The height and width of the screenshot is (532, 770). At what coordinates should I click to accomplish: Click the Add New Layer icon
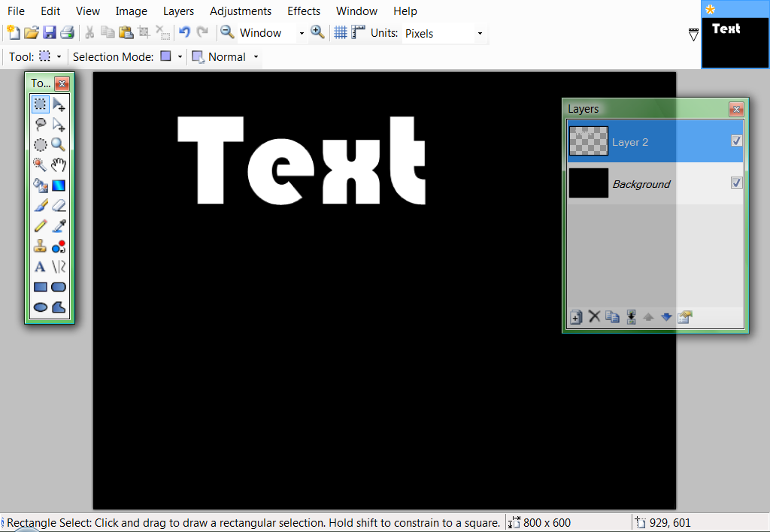click(x=576, y=317)
